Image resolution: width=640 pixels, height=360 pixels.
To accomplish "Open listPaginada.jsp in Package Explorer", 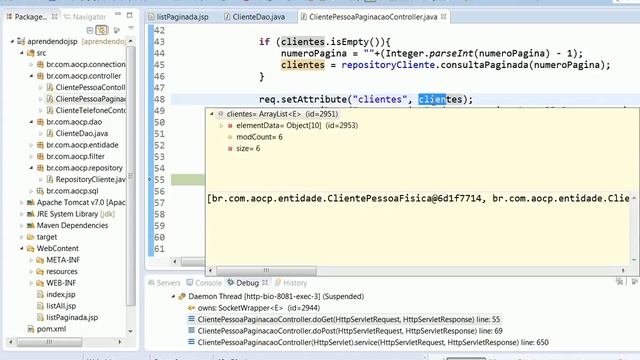I will point(72,317).
